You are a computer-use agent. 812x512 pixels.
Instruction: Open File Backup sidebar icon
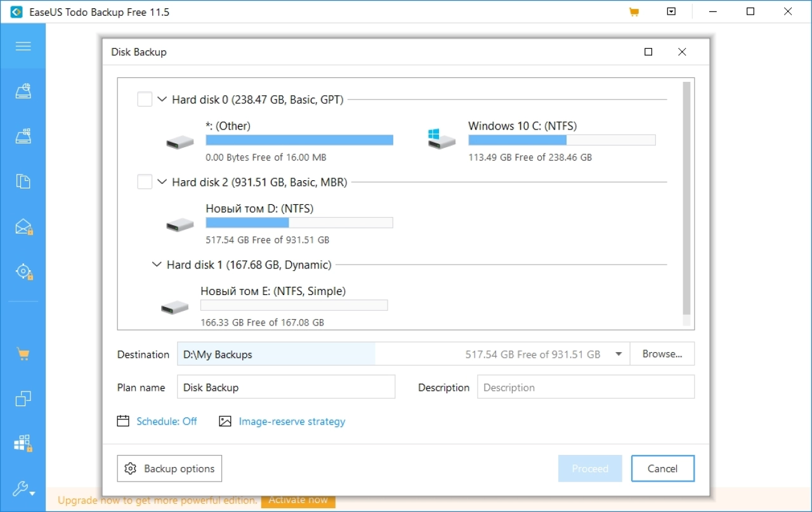click(23, 181)
